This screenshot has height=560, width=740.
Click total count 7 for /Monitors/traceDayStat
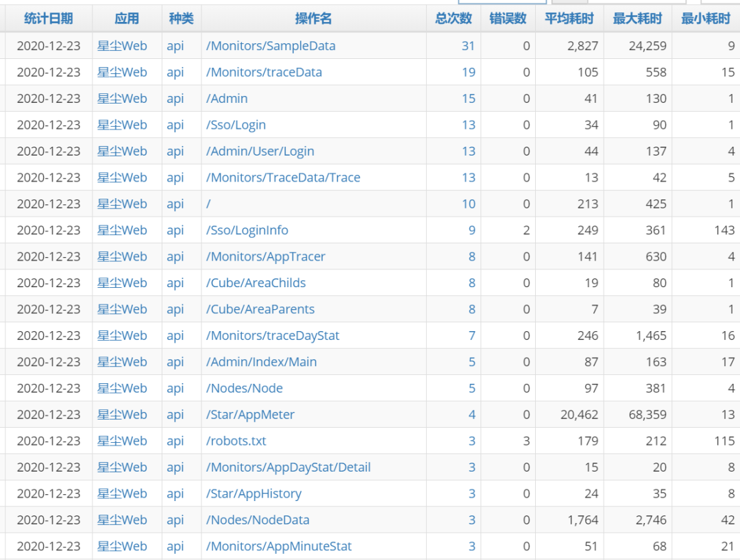coord(471,336)
